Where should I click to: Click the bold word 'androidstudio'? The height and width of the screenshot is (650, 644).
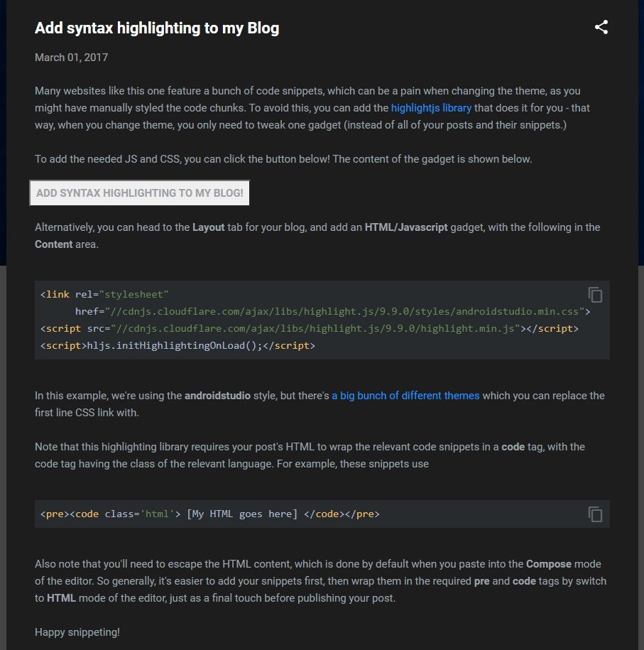coord(217,396)
